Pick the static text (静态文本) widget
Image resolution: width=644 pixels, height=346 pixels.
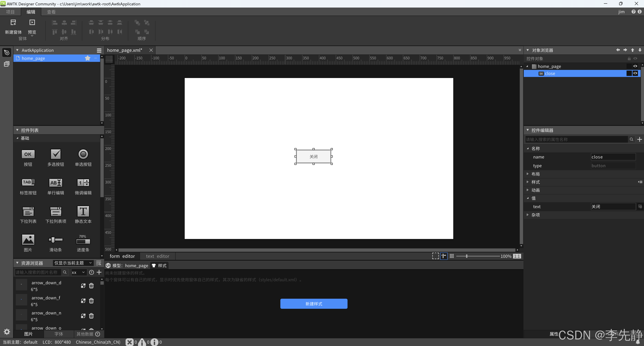click(83, 211)
